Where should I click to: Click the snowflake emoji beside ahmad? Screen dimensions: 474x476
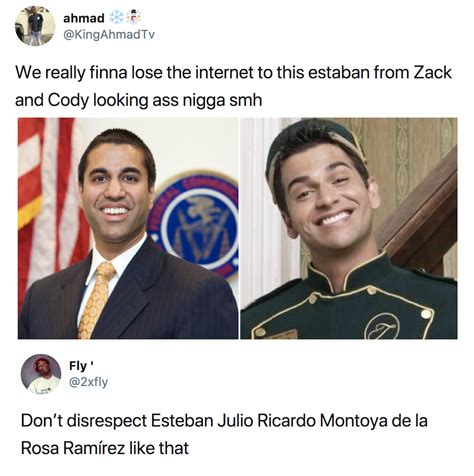116,17
